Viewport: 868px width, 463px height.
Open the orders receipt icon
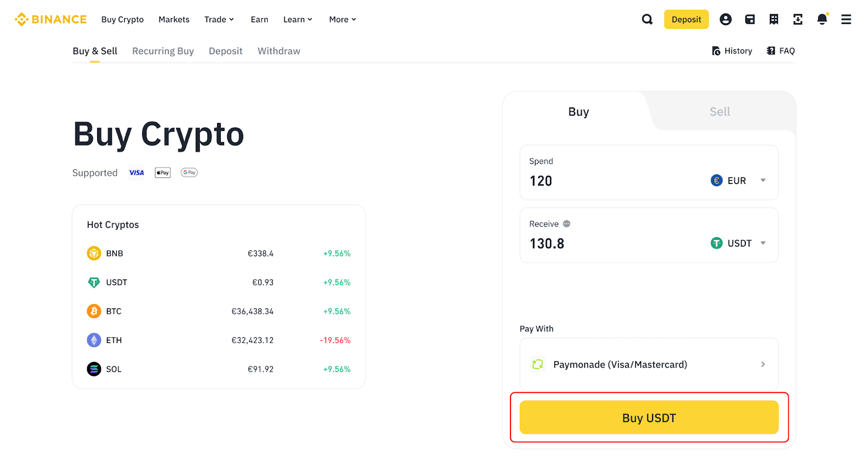coord(774,20)
